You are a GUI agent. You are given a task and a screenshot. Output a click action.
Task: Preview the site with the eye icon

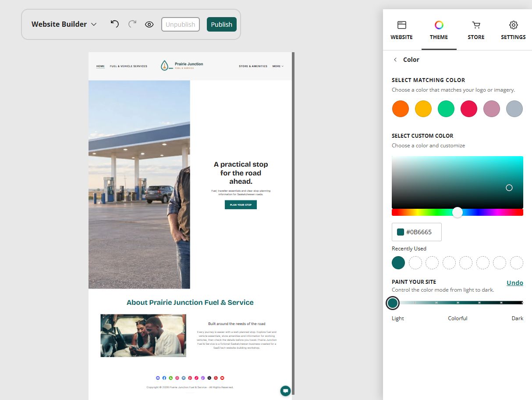pos(149,25)
